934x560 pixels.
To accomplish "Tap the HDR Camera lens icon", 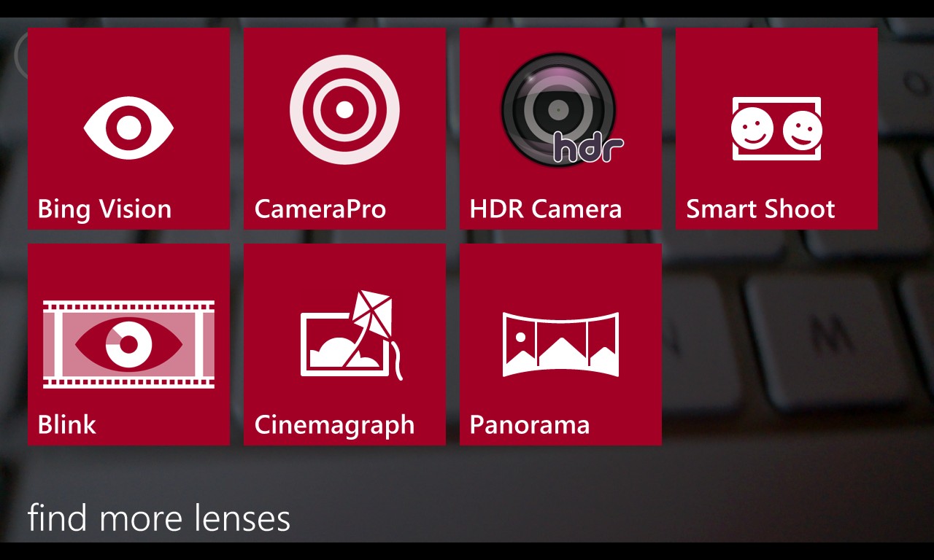I will (560, 109).
